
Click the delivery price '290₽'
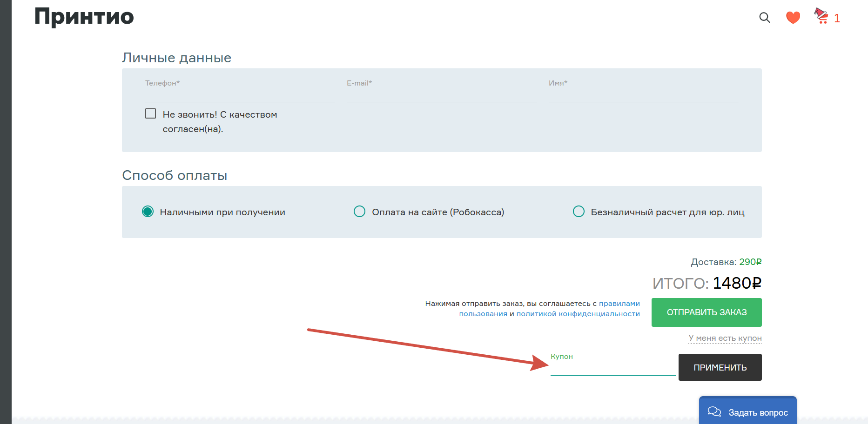750,262
